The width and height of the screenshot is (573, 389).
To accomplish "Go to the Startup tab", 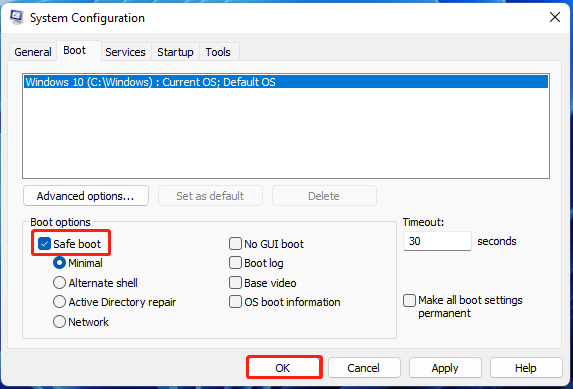I will pos(175,52).
